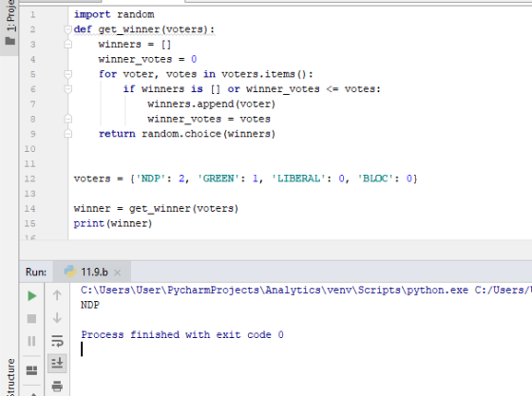Screen dimensions: 532x396
Task: Collapse the for loop block
Action: pos(67,74)
